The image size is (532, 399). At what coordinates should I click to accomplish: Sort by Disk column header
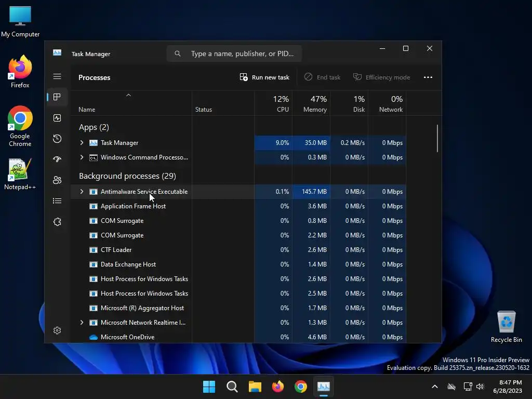tap(350, 103)
